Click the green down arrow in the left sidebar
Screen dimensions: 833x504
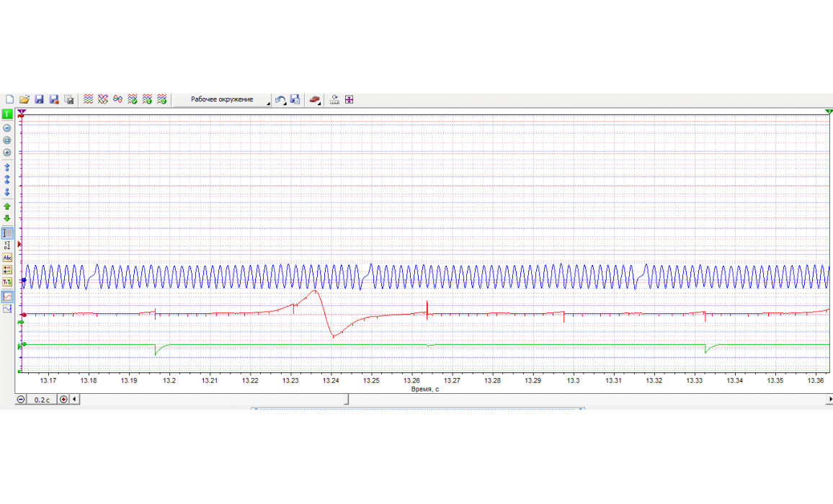coord(7,218)
